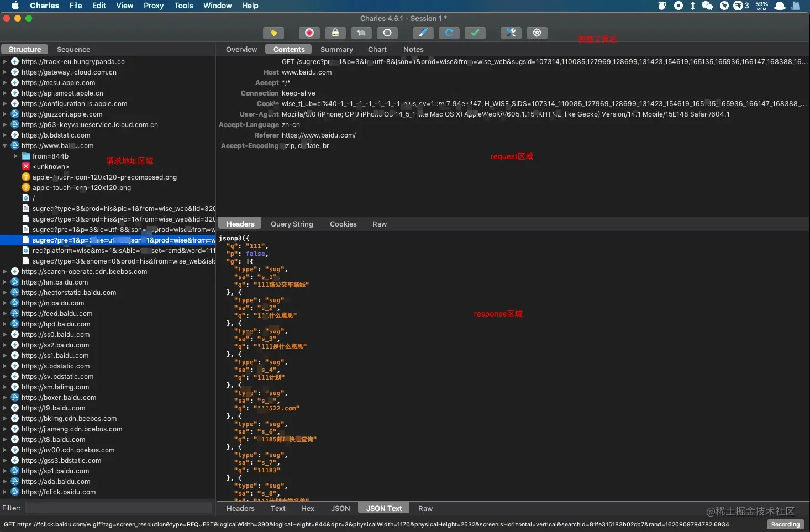Select the https://jiameng.cdn.bcebos.com host

(72, 429)
